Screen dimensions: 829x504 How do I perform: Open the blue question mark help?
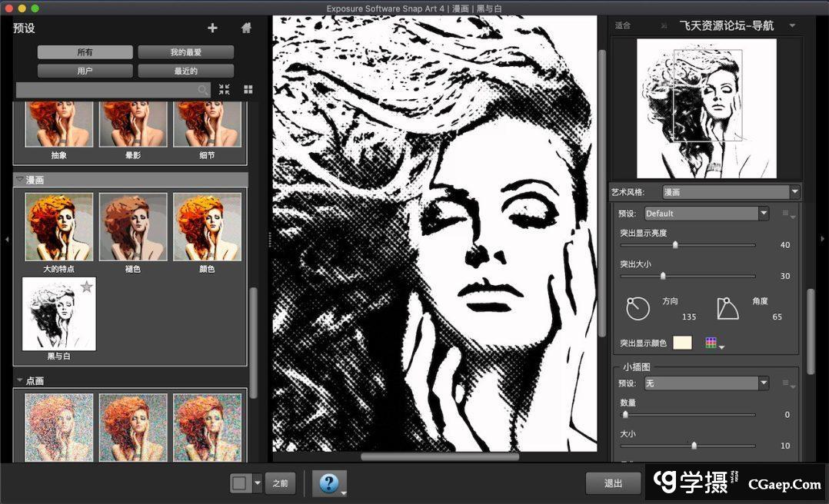(x=328, y=482)
